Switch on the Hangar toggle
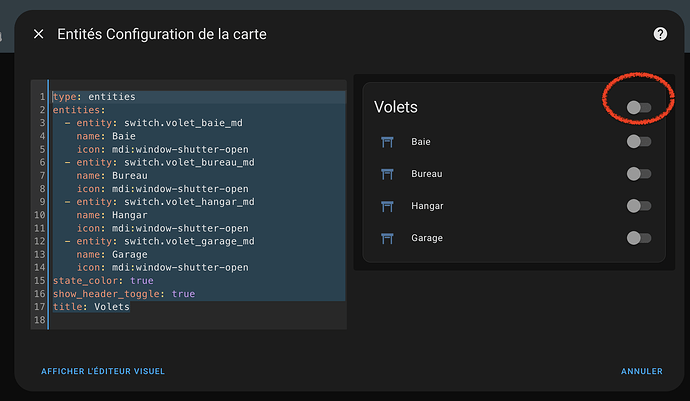 coord(639,206)
